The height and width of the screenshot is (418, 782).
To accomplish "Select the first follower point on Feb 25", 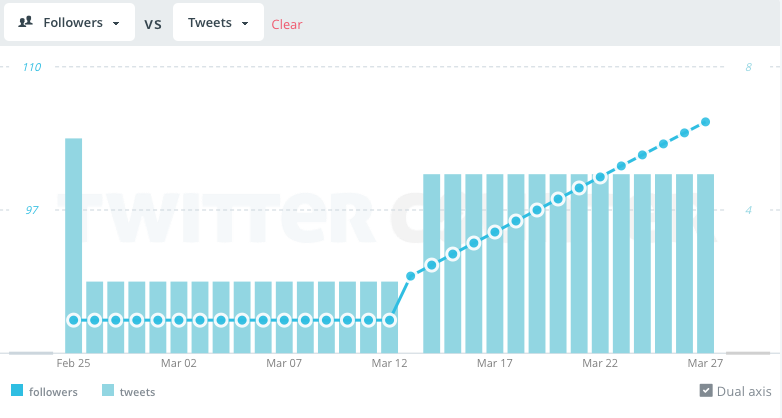I will 74,320.
